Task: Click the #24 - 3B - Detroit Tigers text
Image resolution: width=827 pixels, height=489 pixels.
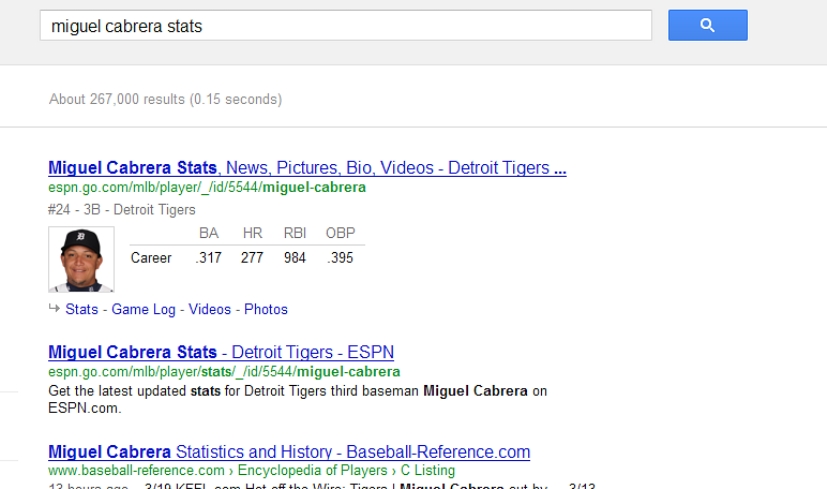Action: pos(122,210)
